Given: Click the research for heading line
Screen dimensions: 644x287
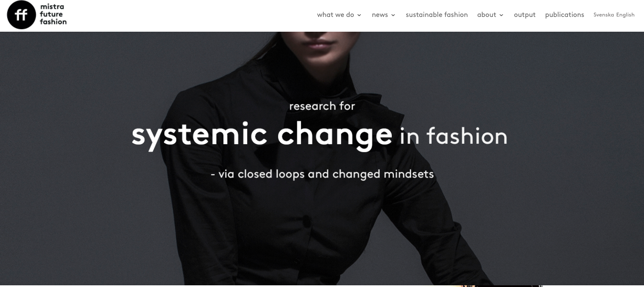Looking at the screenshot, I should (322, 106).
